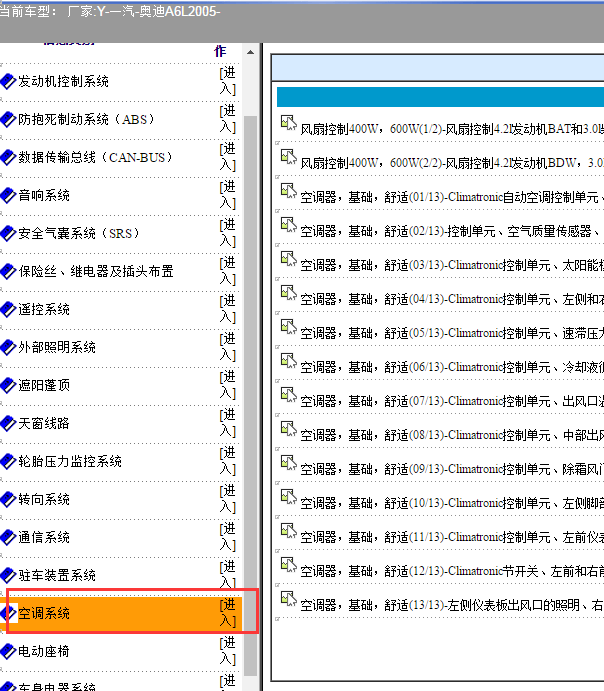Click the 转向系统 category name

tap(44, 499)
